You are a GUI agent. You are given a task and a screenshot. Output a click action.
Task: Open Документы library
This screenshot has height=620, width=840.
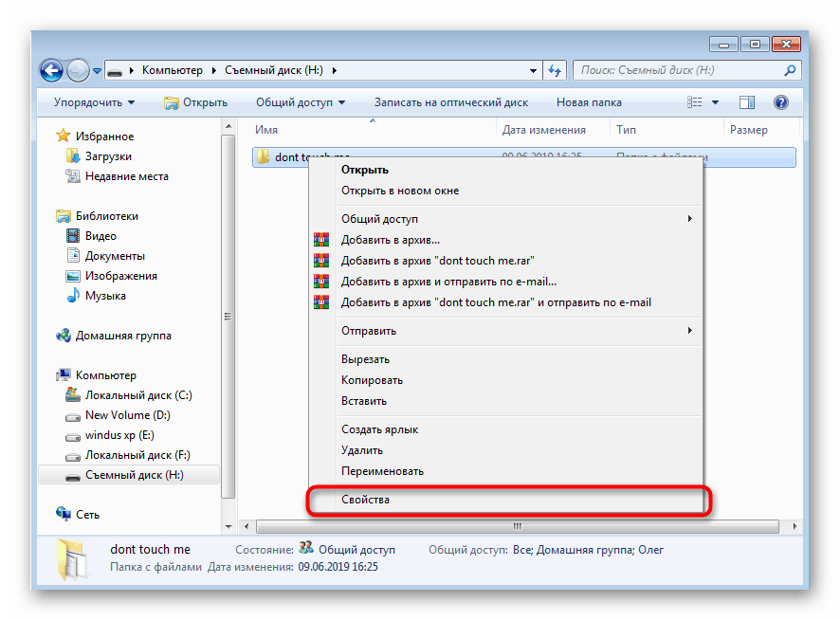tap(115, 256)
